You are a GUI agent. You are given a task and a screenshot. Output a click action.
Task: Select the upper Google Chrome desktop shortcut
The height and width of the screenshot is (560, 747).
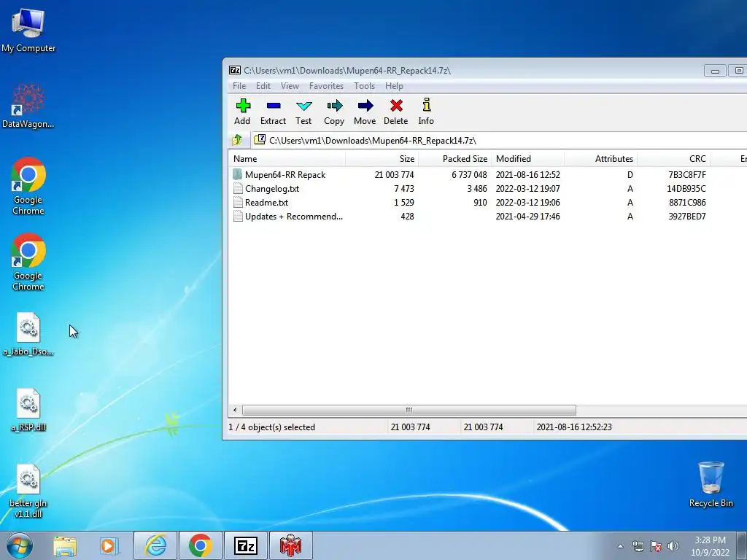28,186
